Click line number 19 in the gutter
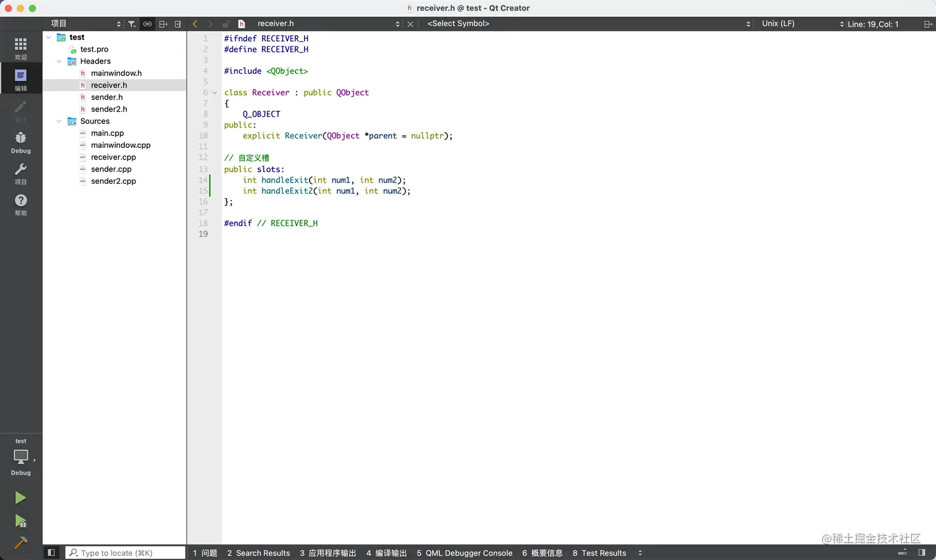 click(x=203, y=234)
